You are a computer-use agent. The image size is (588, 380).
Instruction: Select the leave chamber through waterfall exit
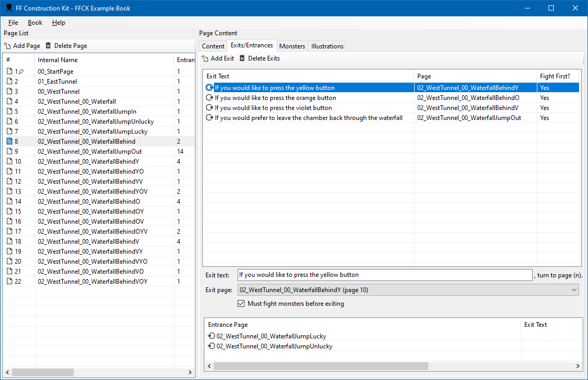click(x=308, y=118)
